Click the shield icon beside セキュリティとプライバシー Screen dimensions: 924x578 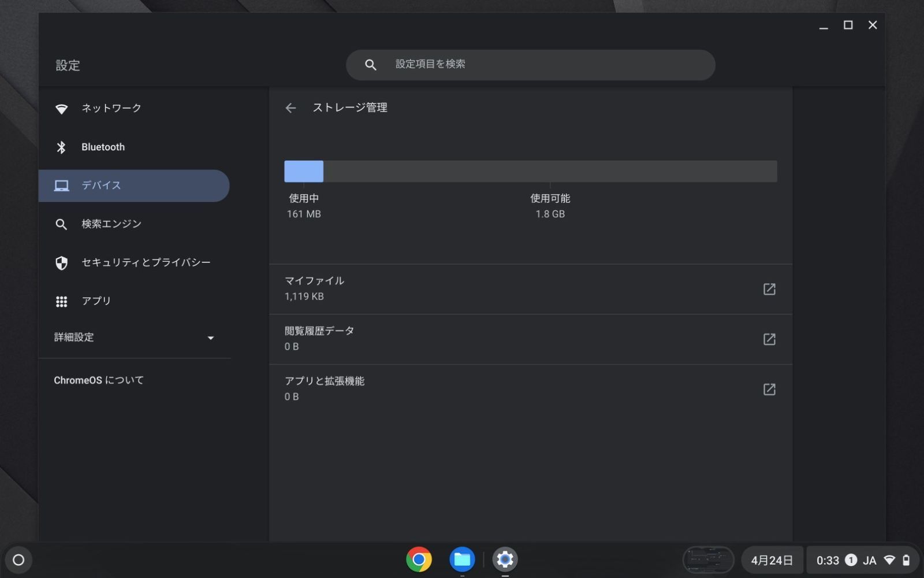pos(61,263)
